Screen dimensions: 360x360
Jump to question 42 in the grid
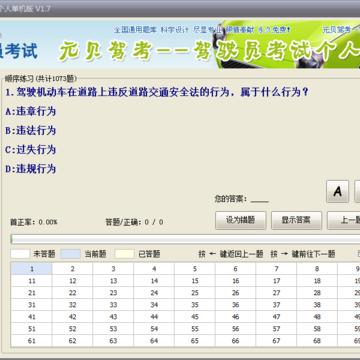[72, 317]
